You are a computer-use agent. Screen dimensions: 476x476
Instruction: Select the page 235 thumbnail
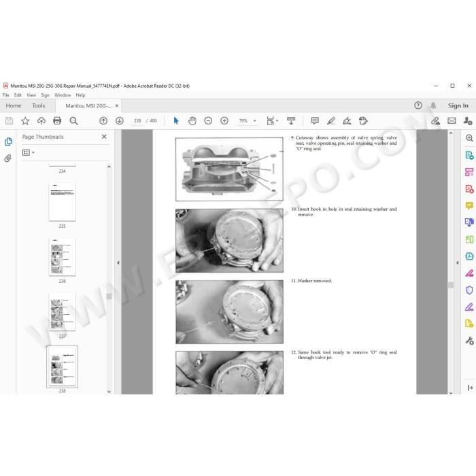pyautogui.click(x=63, y=202)
